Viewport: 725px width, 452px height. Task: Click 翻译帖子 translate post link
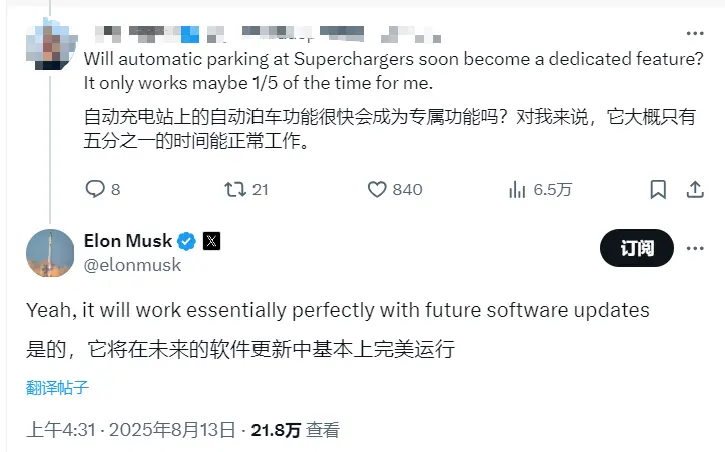[57, 387]
